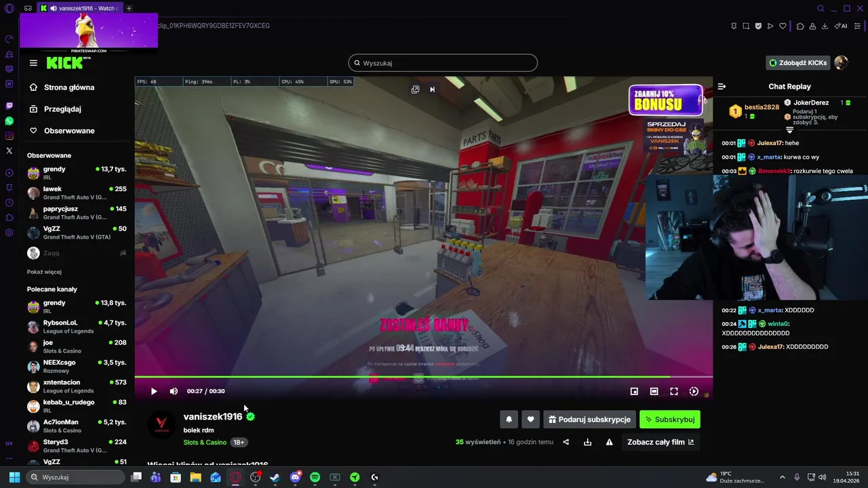Follow vaniszek1916 with the heart button

tap(530, 420)
